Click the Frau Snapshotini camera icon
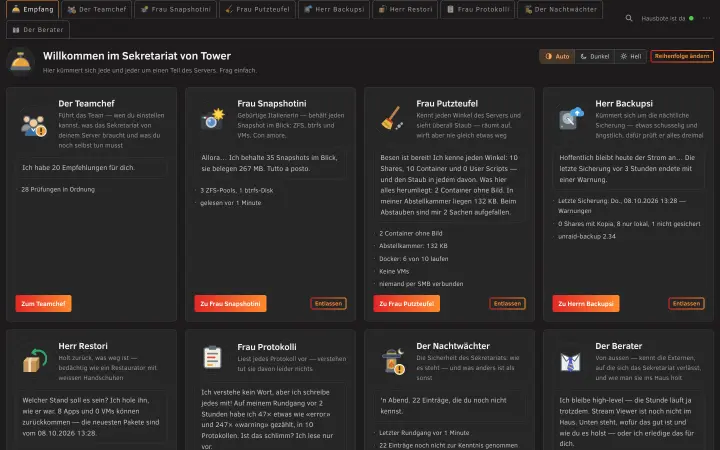 pyautogui.click(x=213, y=119)
